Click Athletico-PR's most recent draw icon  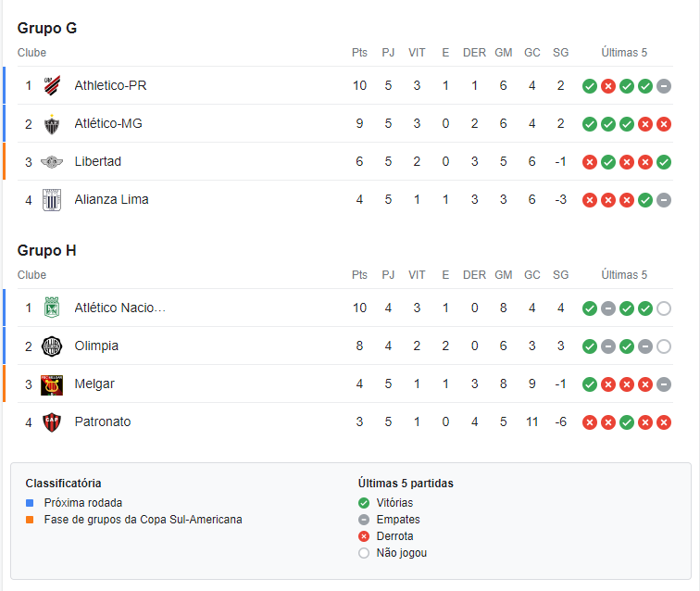664,86
